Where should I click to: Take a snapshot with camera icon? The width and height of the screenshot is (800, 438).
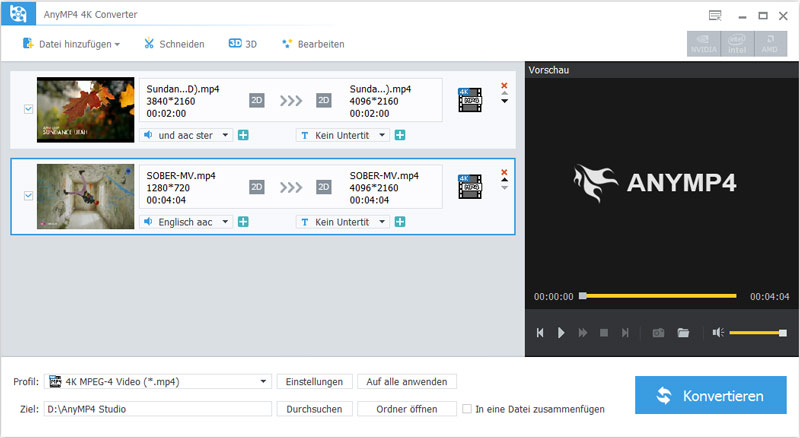tap(658, 333)
